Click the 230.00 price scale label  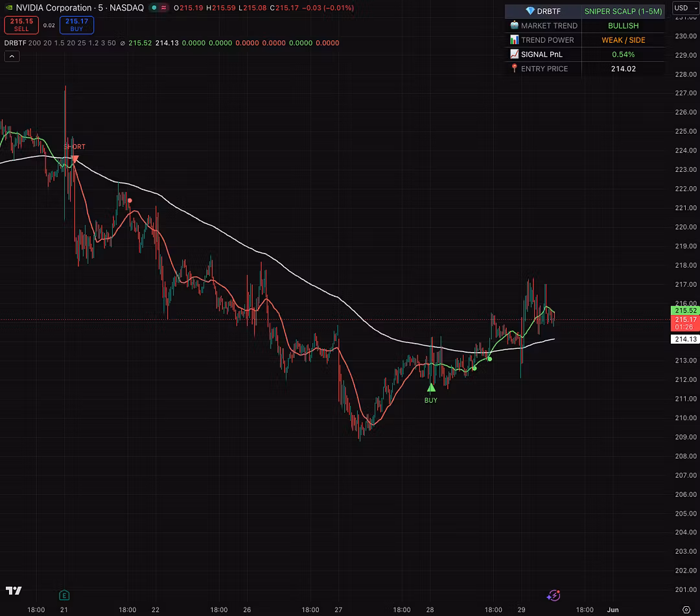[x=686, y=36]
